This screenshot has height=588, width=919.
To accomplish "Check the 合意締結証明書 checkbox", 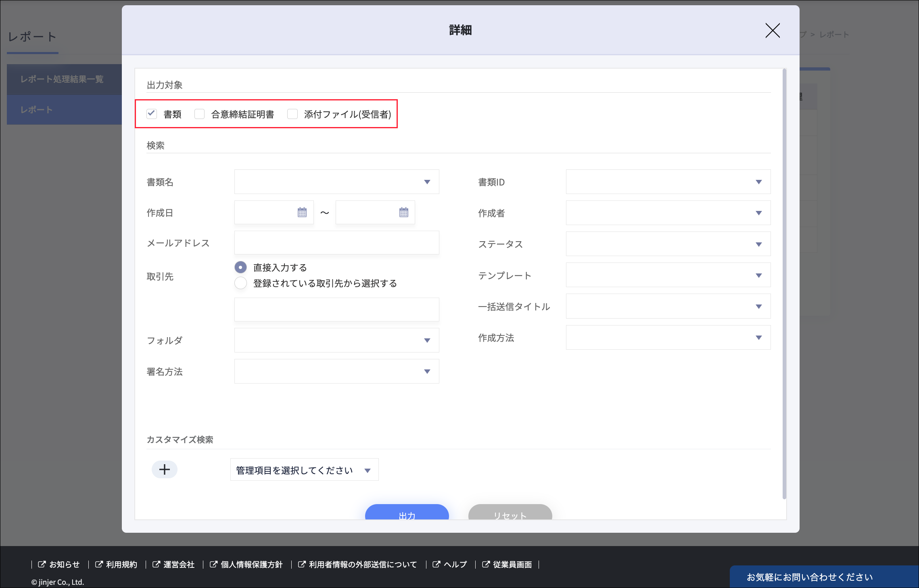I will click(200, 114).
